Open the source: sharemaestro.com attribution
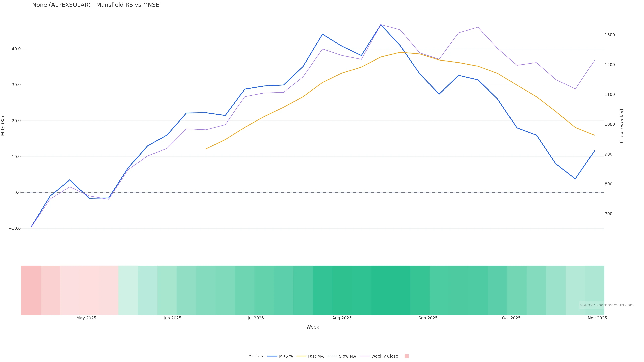 (607, 305)
